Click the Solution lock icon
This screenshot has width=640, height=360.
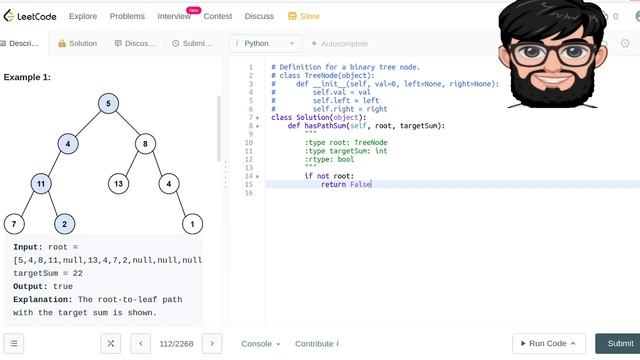coord(62,43)
